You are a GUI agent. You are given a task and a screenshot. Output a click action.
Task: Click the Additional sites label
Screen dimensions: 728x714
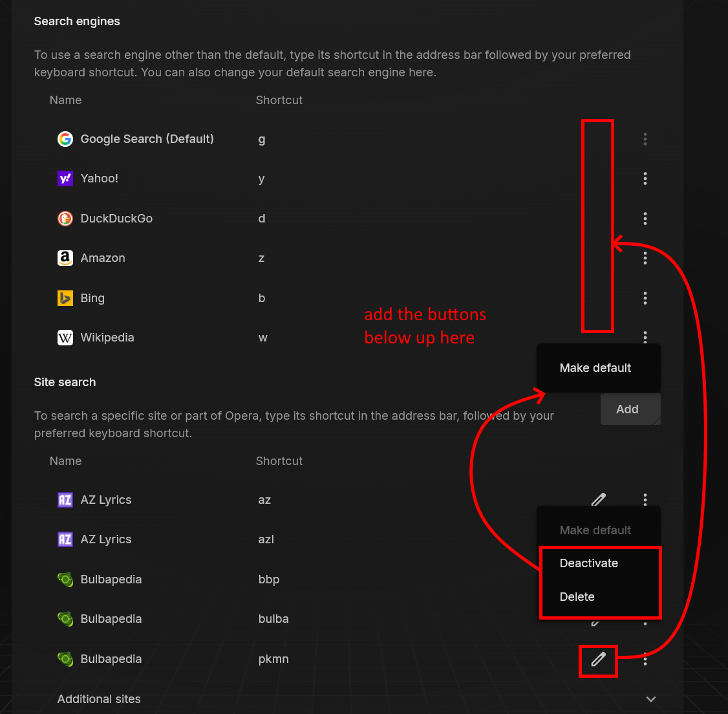click(x=99, y=699)
